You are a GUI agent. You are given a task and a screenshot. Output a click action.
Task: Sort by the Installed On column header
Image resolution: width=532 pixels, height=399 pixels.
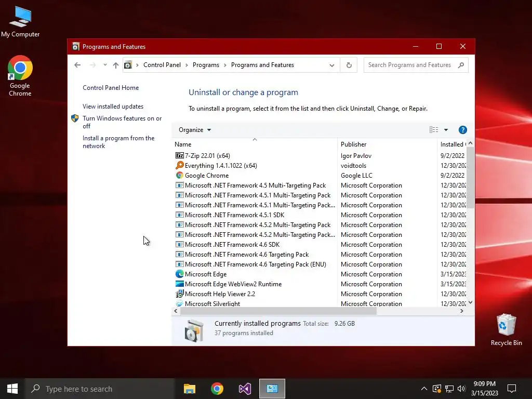click(453, 144)
